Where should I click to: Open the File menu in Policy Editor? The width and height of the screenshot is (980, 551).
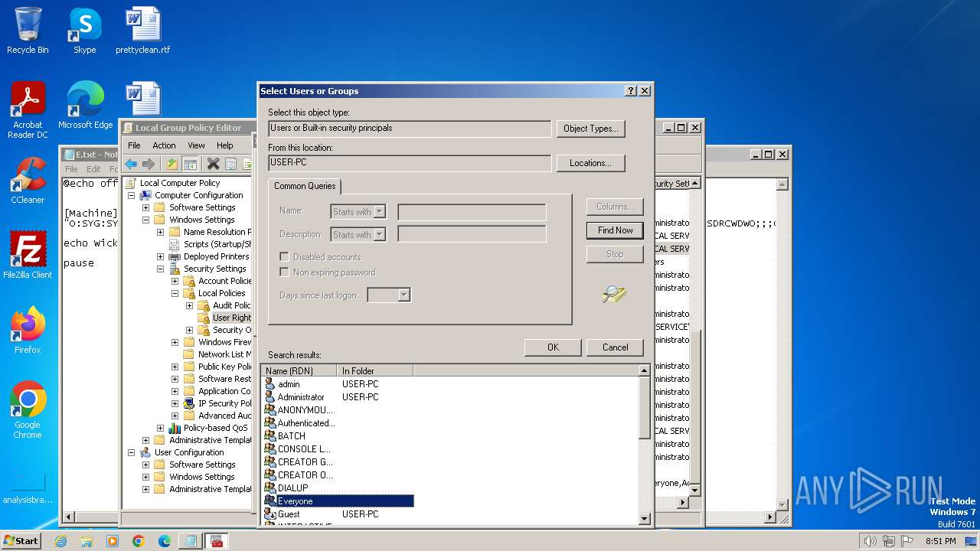point(134,145)
